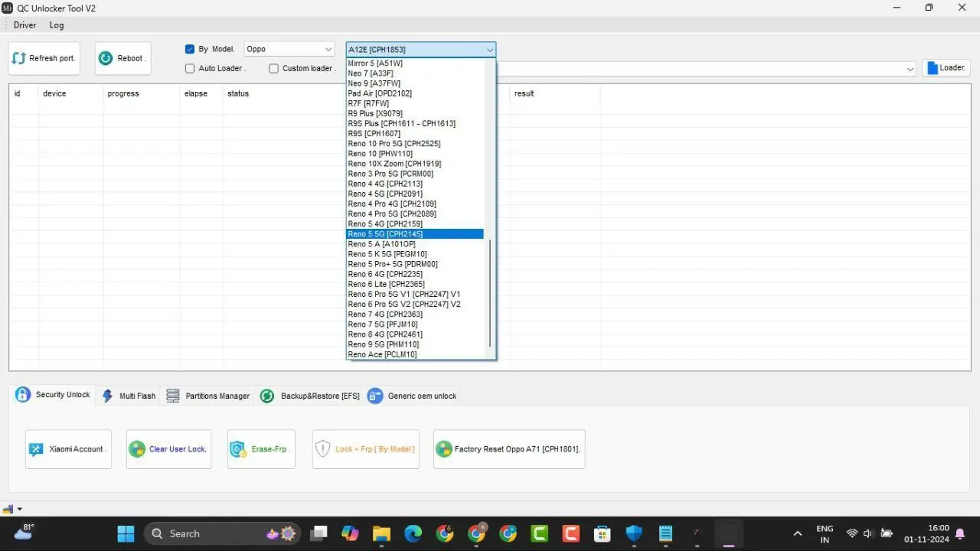Enable the Auto Loader checkbox
Image resolution: width=980 pixels, height=551 pixels.
tap(190, 68)
